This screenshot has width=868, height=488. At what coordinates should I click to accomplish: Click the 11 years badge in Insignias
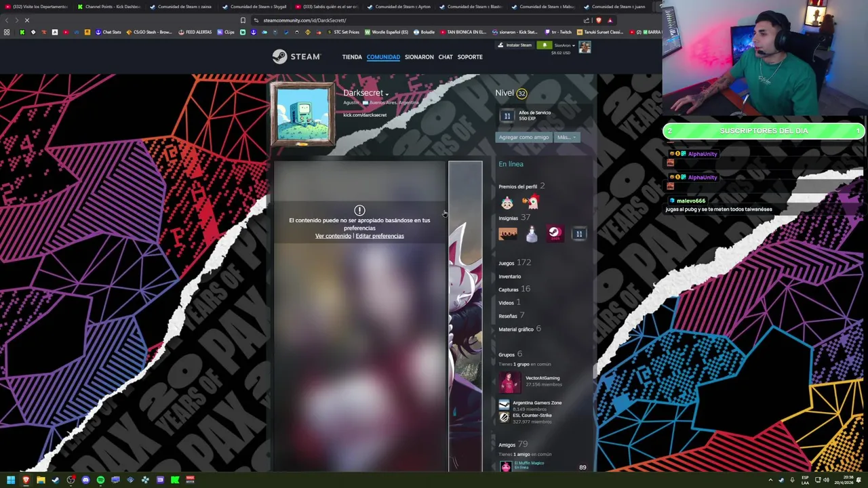click(x=578, y=234)
